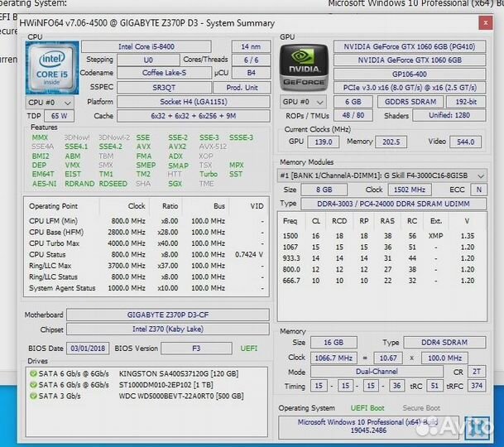Click the GIGABYTE Z370P D3-CF motherboard field
This screenshot has height=447, width=504.
(168, 315)
